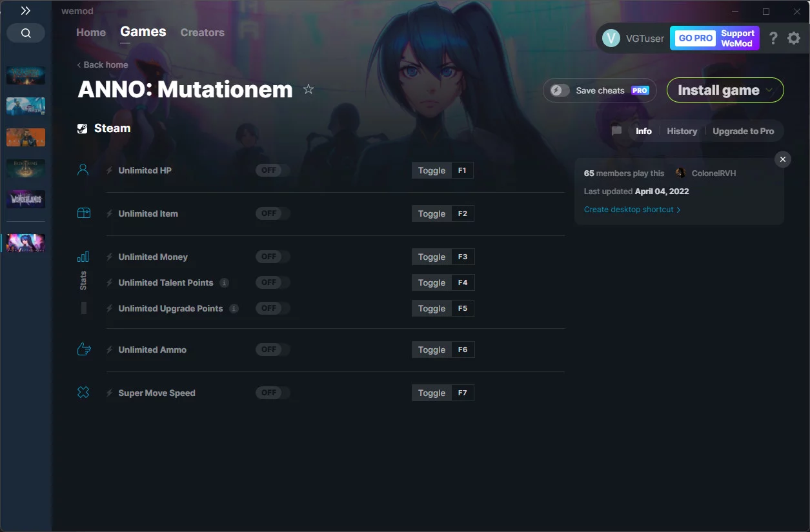Open the first game thumbnail in sidebar
The image size is (810, 532).
pos(26,75)
